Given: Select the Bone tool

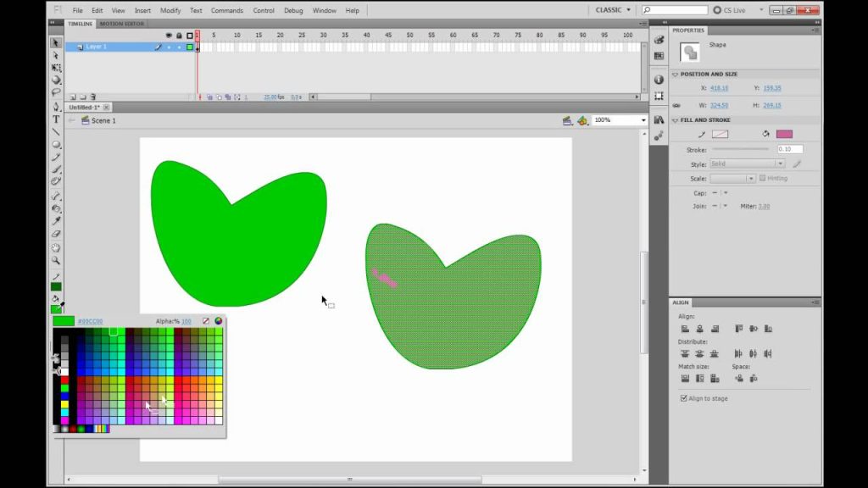Looking at the screenshot, I should click(x=56, y=196).
